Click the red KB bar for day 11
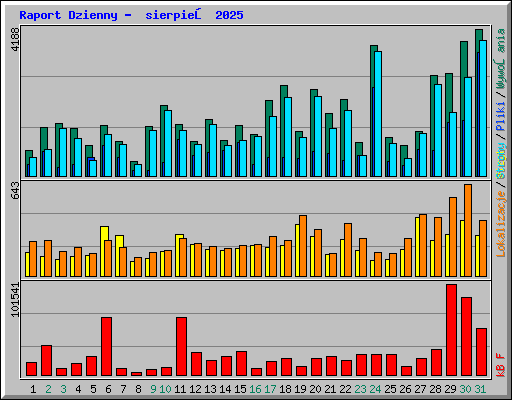This screenshot has width=512, height=400. (181, 347)
